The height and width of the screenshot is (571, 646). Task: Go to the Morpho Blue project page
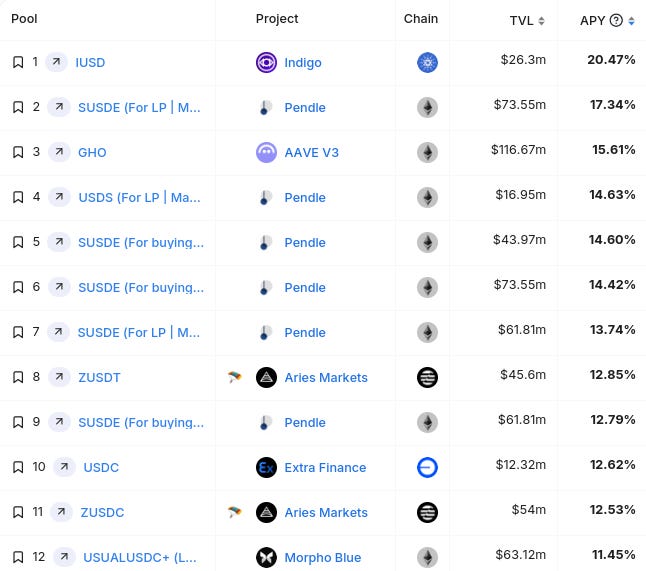coord(323,557)
